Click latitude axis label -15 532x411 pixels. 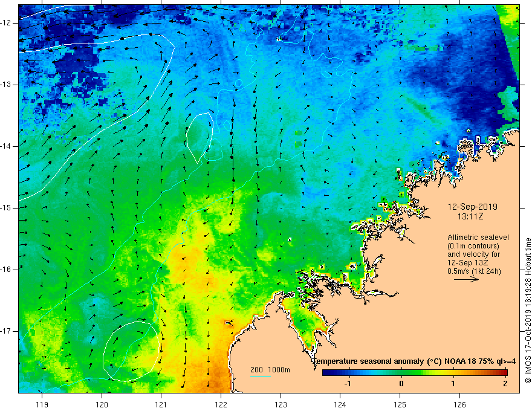click(x=7, y=208)
